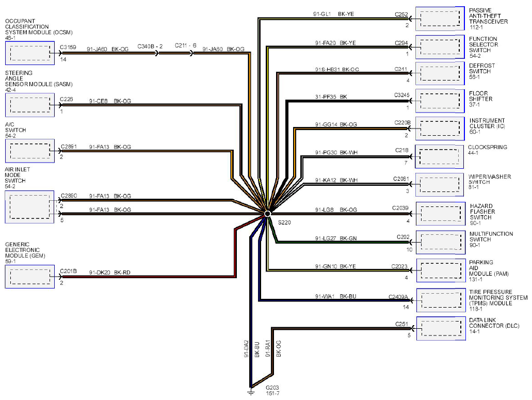Select the Generic Electronic Module (GEM) box
Viewport: 532px width, 400px height.
point(29,277)
